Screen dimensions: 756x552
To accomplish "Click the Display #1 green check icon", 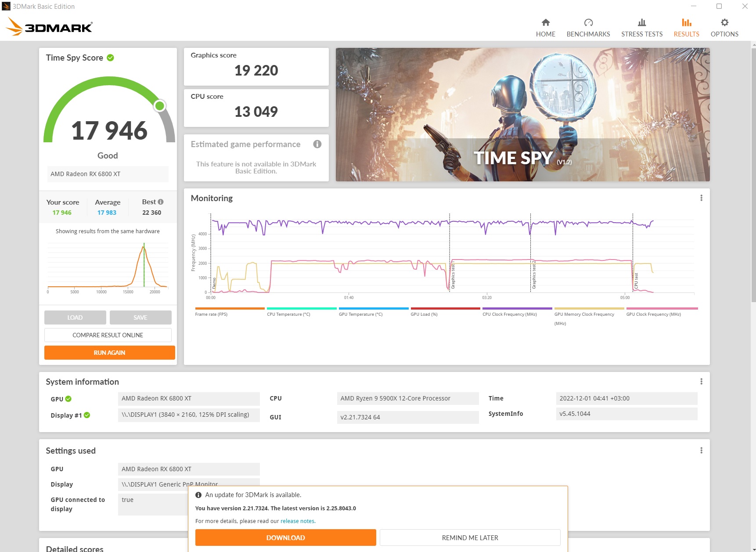I will [x=87, y=415].
